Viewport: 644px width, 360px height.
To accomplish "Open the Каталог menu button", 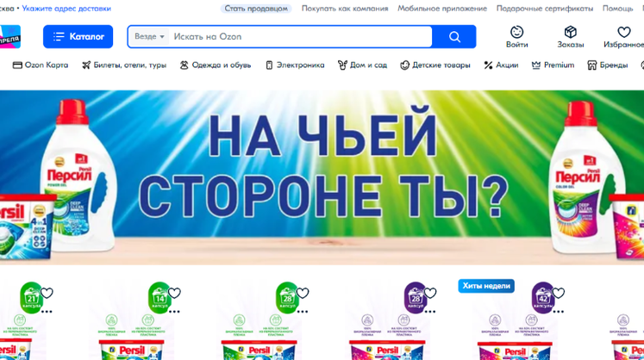I will [78, 36].
